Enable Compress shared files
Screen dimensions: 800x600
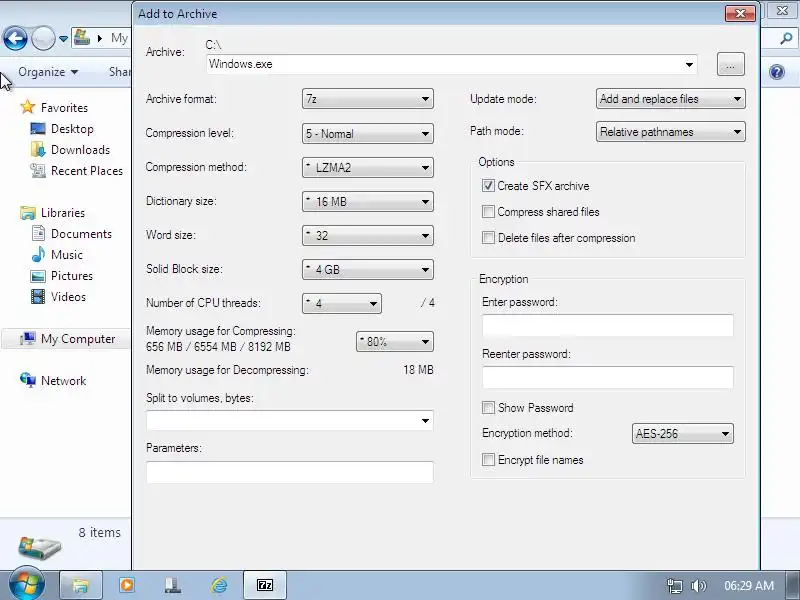tap(488, 211)
